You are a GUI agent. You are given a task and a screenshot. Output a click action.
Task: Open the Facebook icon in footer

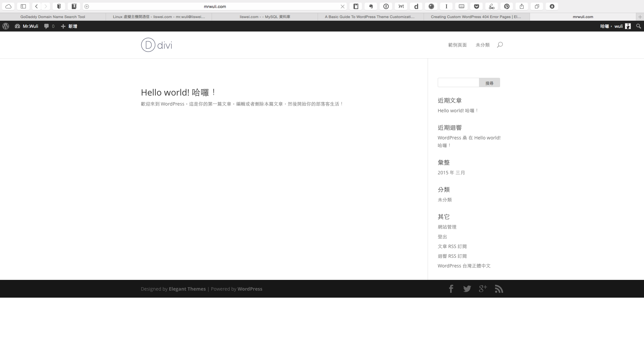[451, 289]
